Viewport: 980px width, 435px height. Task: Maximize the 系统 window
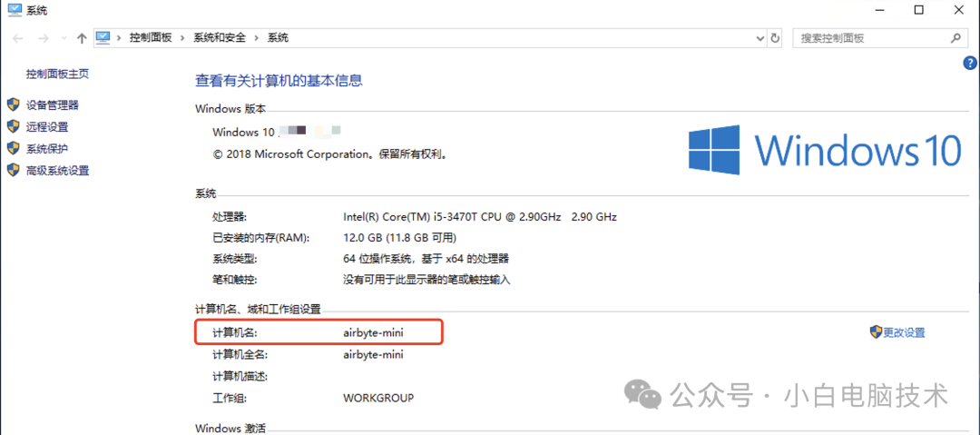point(918,9)
